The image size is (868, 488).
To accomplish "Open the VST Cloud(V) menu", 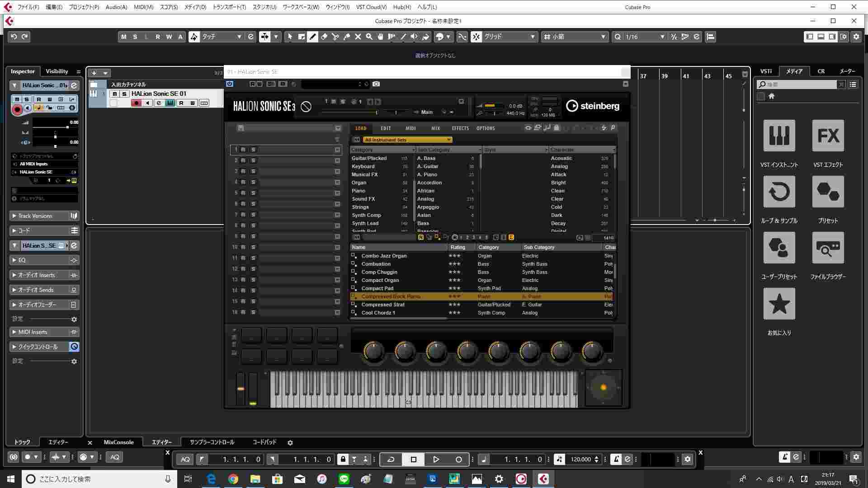I will pyautogui.click(x=371, y=7).
